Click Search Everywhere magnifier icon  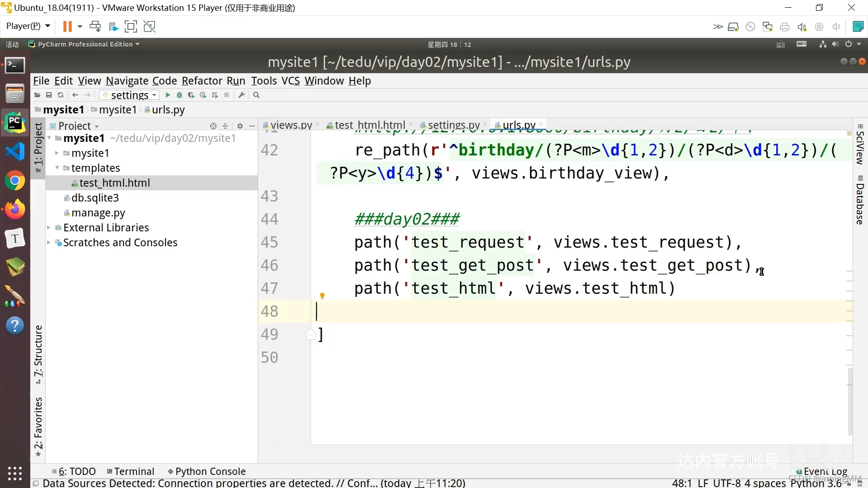pos(256,95)
